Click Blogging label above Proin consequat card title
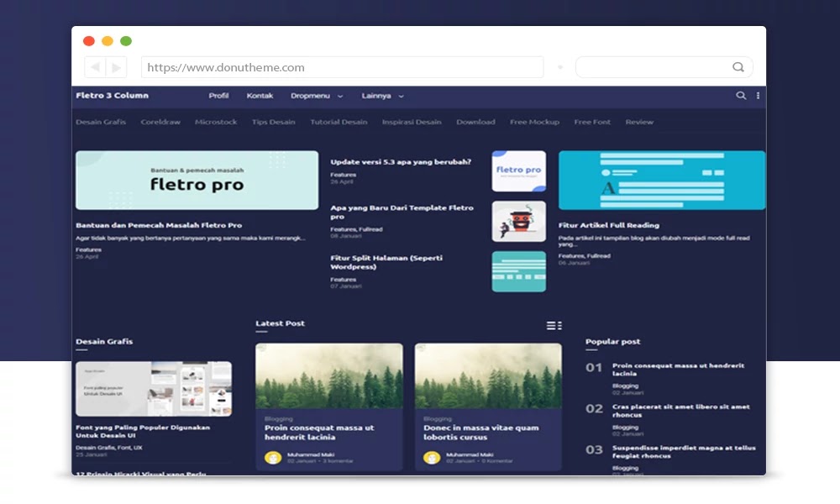This screenshot has width=840, height=504. [279, 418]
